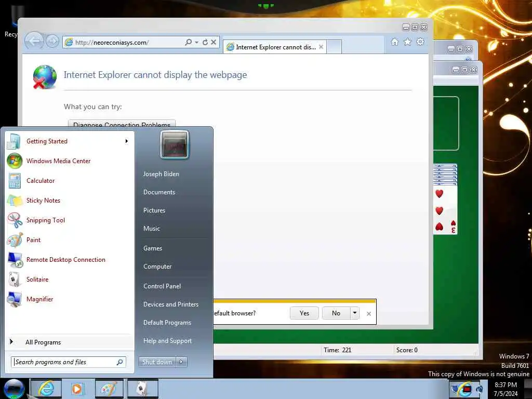Click Solitaire status bar 'Score: 0'

pos(407,350)
